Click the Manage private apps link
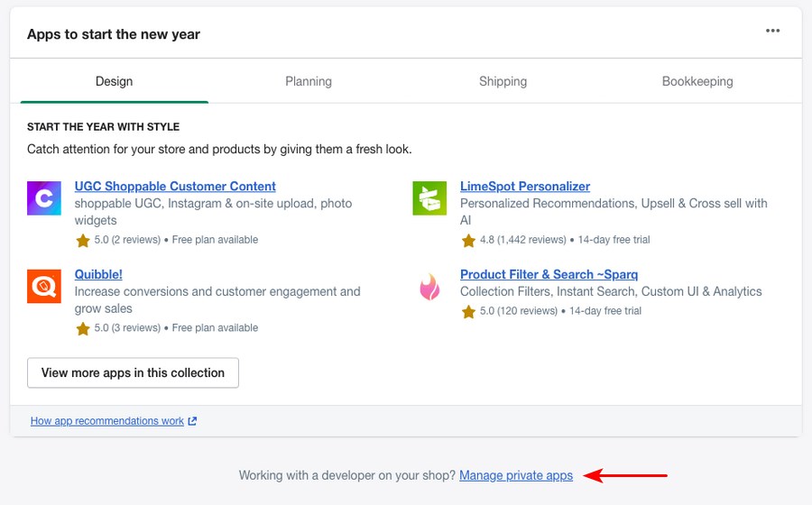Viewport: 812px width, 505px height. pos(516,475)
